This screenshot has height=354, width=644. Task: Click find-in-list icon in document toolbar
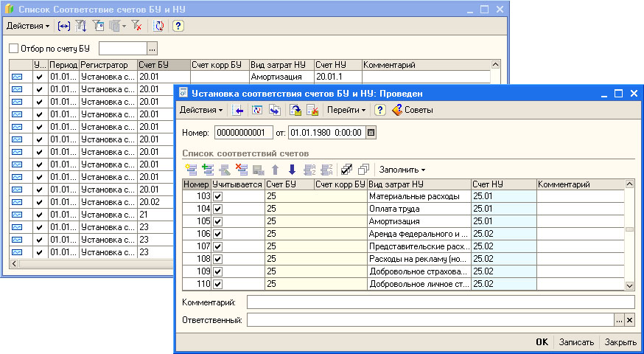pyautogui.click(x=237, y=110)
